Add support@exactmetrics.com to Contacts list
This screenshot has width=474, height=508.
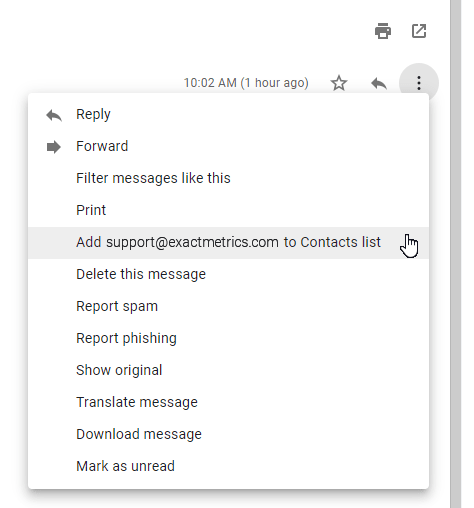228,242
